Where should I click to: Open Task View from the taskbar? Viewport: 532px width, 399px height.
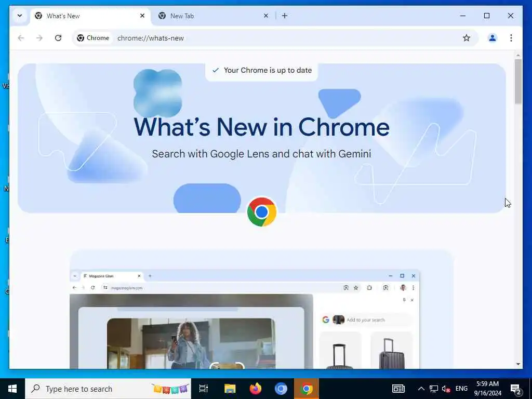(x=204, y=389)
